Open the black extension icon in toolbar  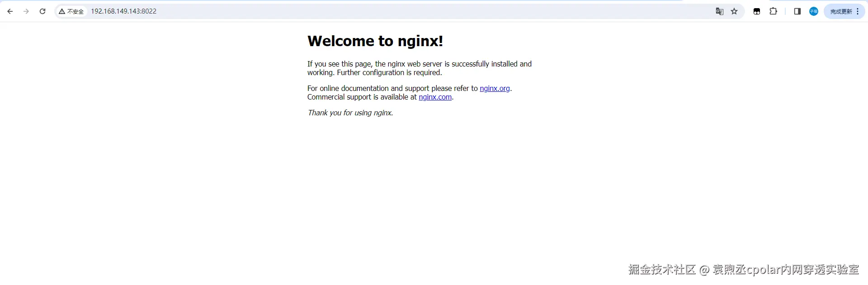[x=757, y=11]
